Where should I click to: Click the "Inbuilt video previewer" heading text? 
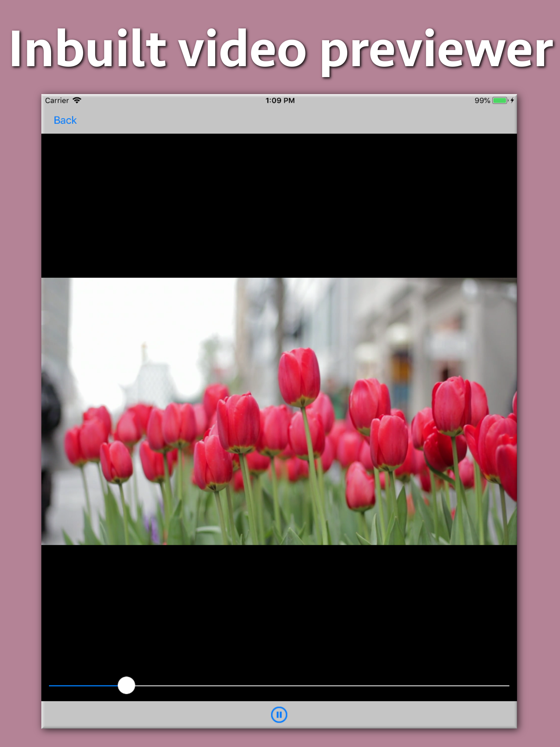coord(280,49)
